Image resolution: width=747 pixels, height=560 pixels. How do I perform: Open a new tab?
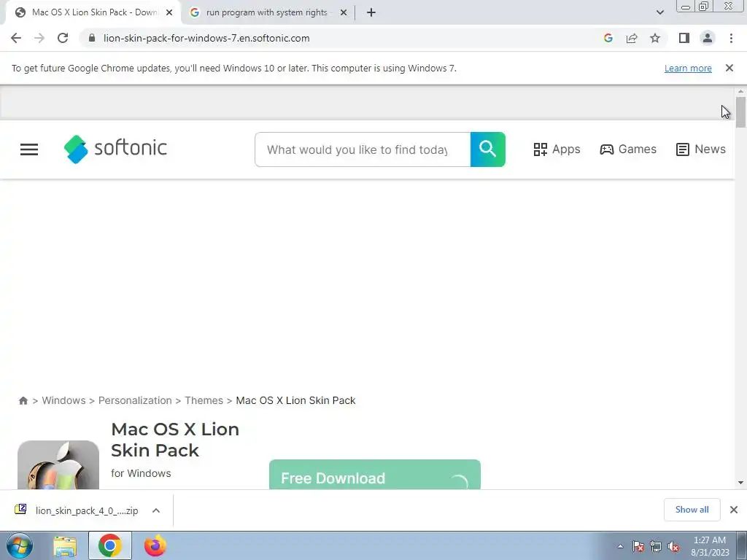tap(371, 12)
